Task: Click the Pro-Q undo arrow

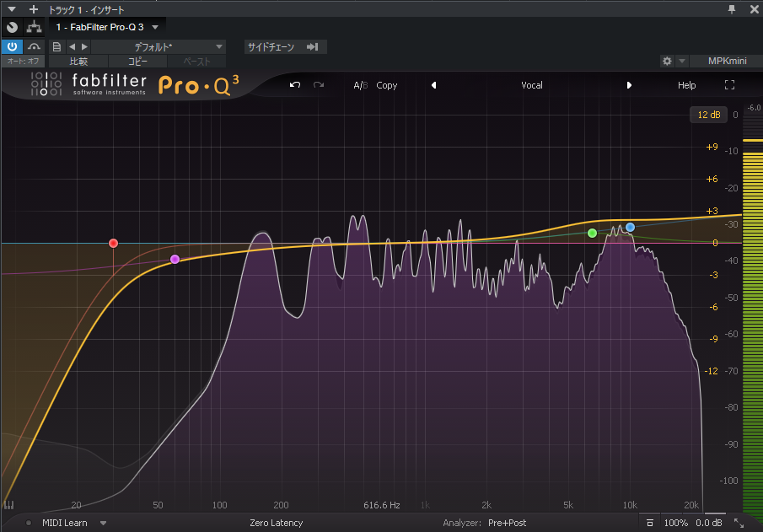Action: 295,84
